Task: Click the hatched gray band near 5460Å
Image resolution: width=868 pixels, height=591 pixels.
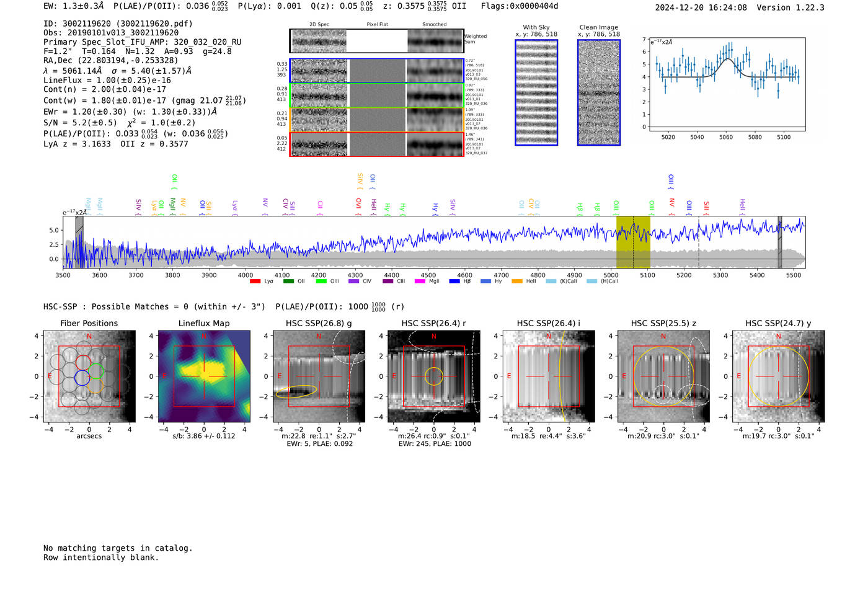Action: point(780,242)
